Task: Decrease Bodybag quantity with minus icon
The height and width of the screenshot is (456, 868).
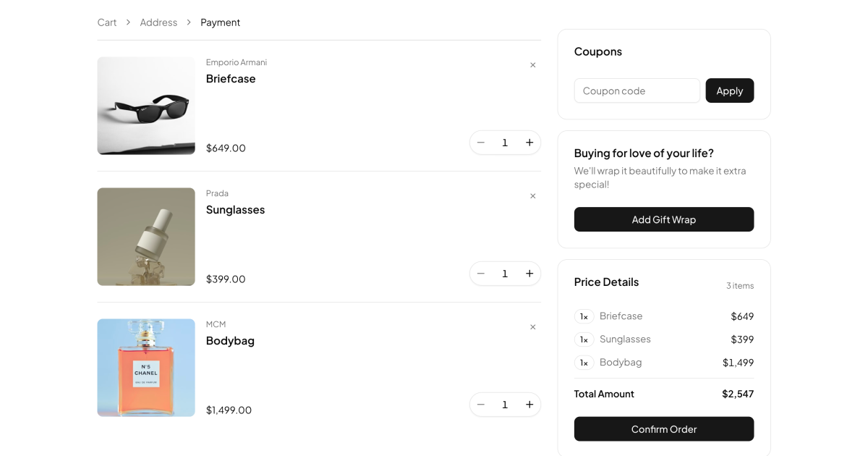Action: [481, 405]
